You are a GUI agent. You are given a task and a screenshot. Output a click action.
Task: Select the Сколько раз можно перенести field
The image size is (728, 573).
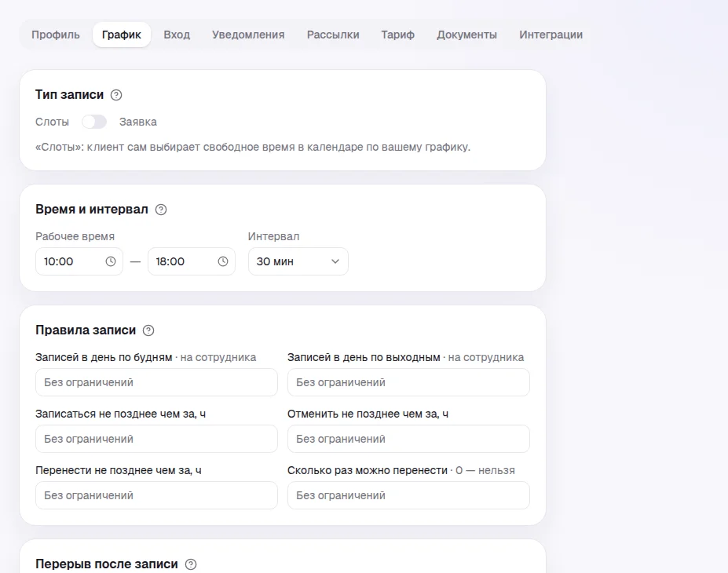[x=408, y=495]
